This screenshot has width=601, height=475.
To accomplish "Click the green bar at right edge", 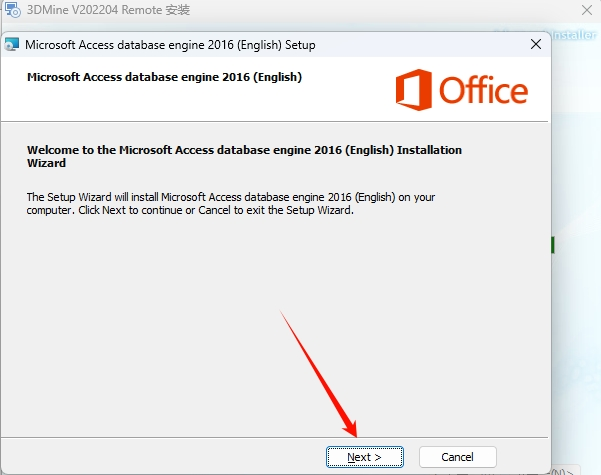I will point(553,245).
